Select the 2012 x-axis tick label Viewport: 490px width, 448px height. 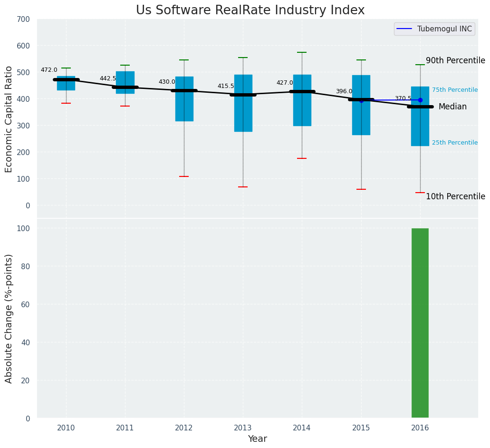pyautogui.click(x=184, y=428)
